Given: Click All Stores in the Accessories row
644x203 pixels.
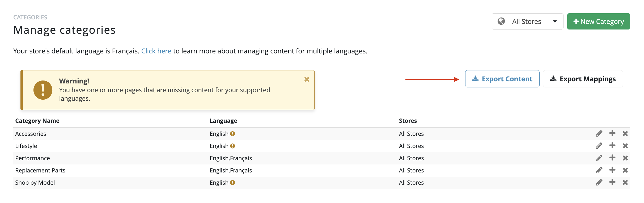Looking at the screenshot, I should point(411,134).
